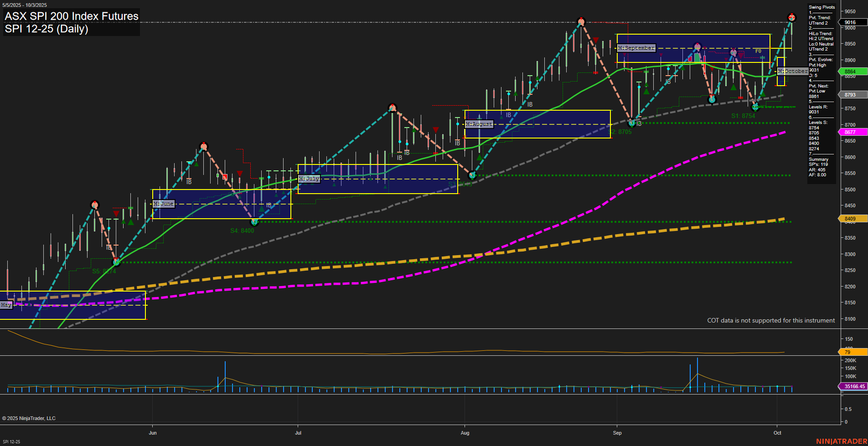Screen dimensions: 868x446
Task: Click the Swing Pivots panel header text
Action: coord(821,7)
